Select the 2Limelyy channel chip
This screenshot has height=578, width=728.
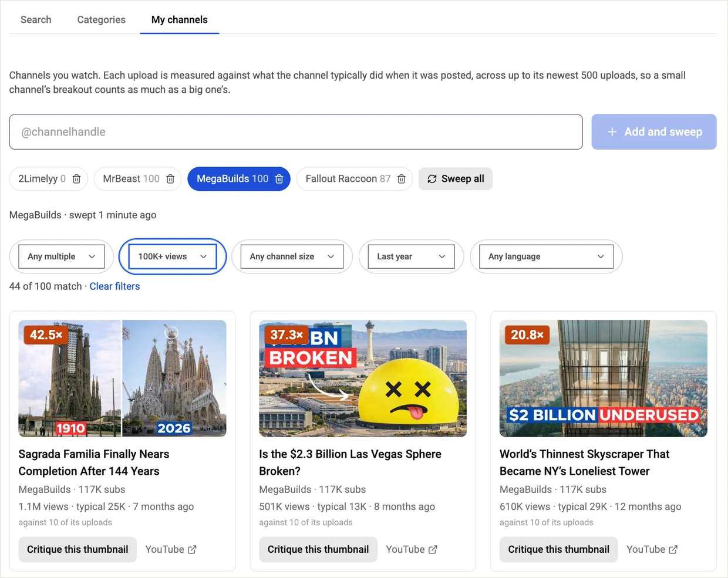pyautogui.click(x=41, y=179)
